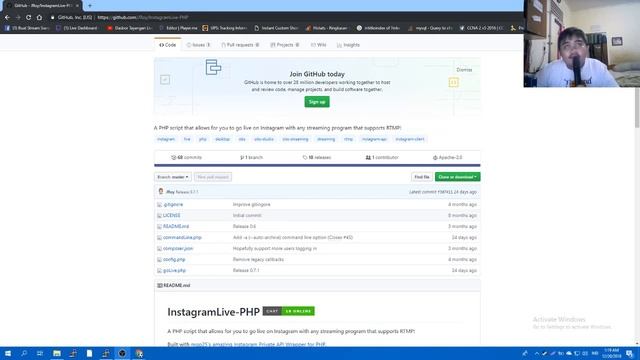Viewport: 640px width, 360px height.
Task: Open the taskbar notification center icon
Action: click(x=630, y=353)
